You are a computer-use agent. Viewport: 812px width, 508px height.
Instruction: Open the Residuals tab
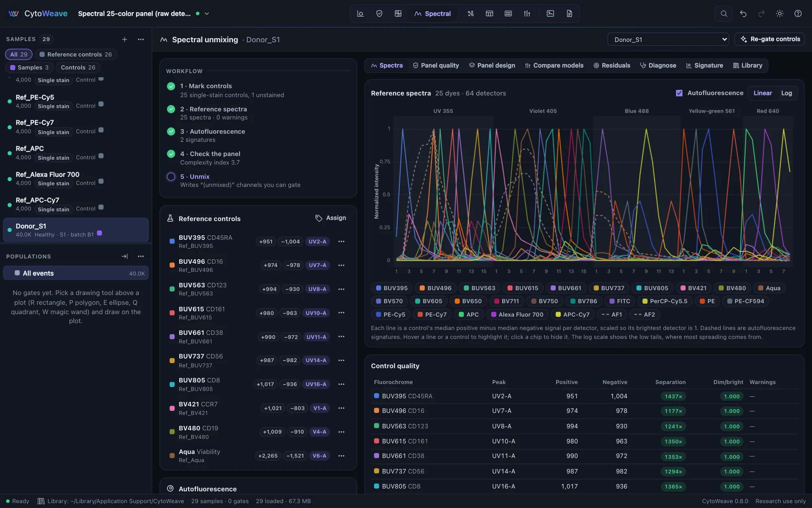[612, 65]
